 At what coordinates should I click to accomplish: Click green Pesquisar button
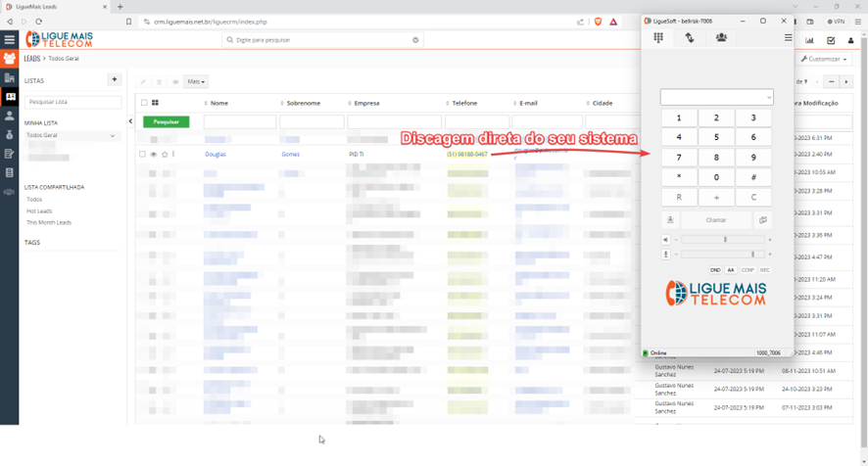[x=167, y=121]
